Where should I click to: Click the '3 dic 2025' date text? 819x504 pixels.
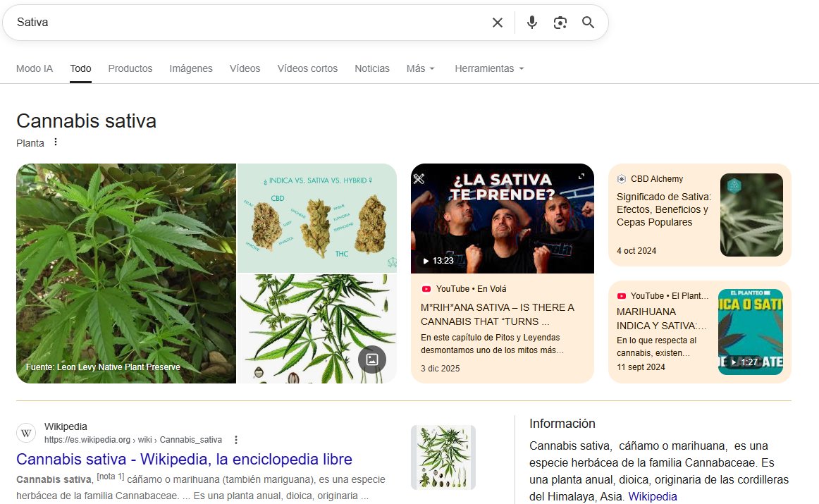pos(441,368)
